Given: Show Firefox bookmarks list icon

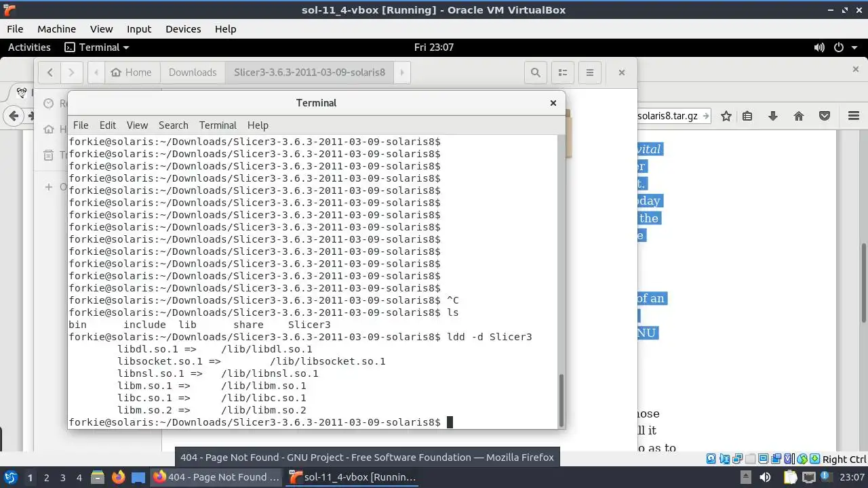Looking at the screenshot, I should [747, 116].
